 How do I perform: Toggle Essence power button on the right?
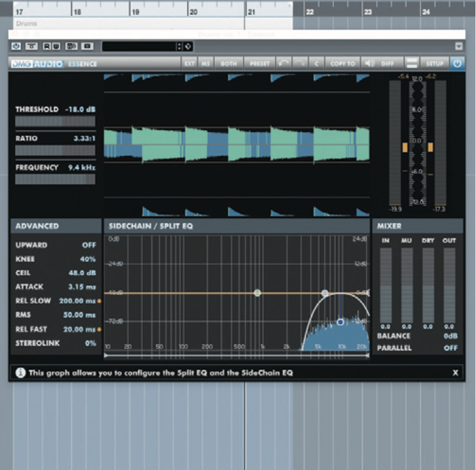[458, 64]
